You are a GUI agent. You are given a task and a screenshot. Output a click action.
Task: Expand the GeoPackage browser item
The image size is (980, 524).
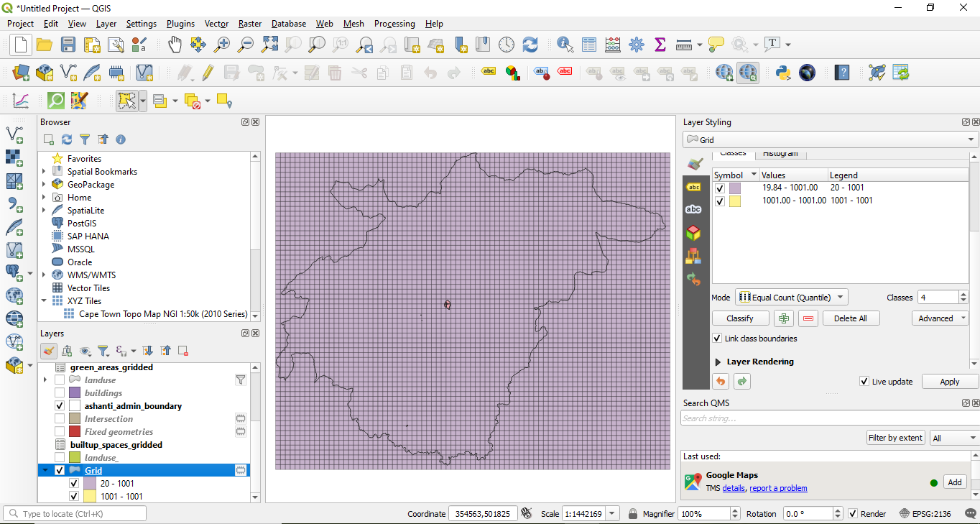44,185
